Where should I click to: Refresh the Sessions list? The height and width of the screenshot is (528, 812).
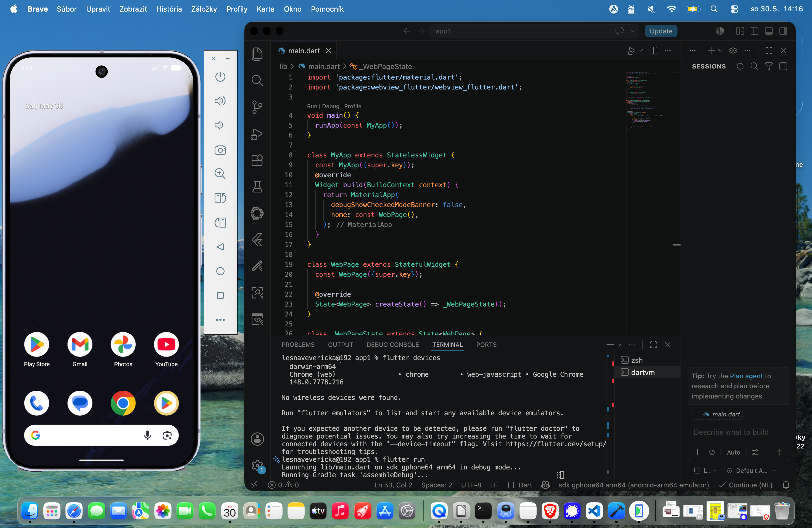(x=740, y=66)
